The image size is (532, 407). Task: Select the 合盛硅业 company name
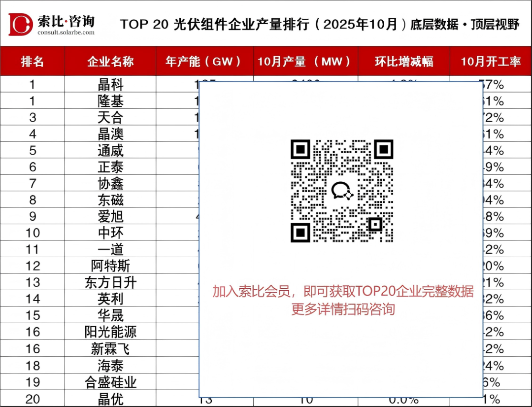[110, 382]
